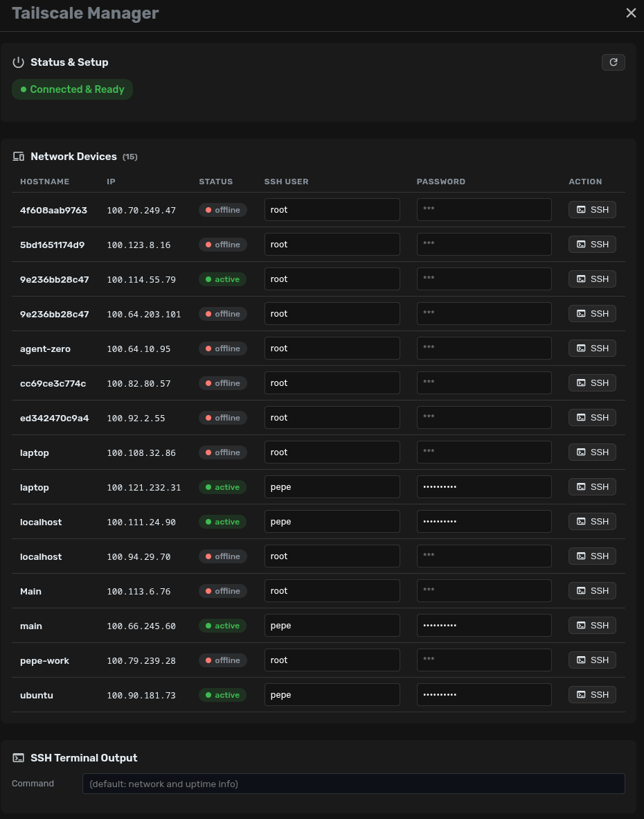Click the IP column header
Viewport: 644px width, 819px height.
pos(111,182)
